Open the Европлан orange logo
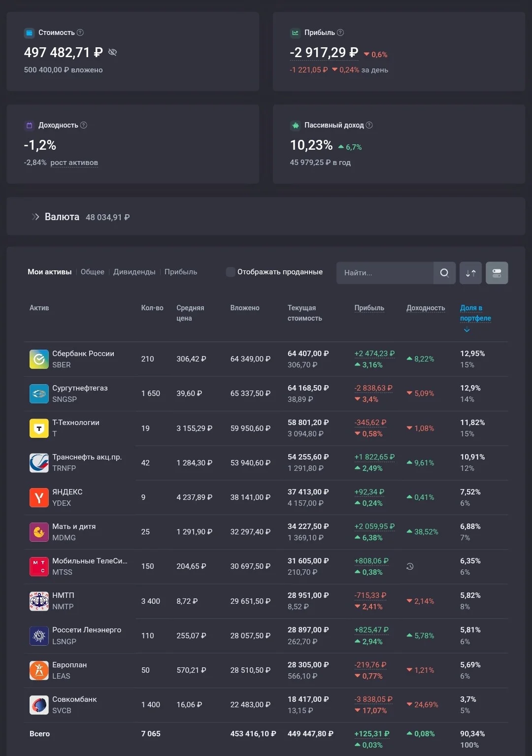Viewport: 532px width, 756px height. click(x=39, y=670)
